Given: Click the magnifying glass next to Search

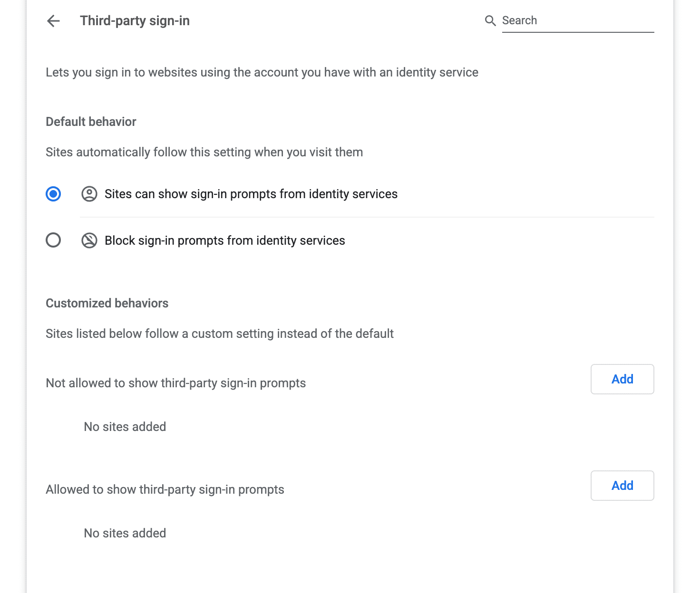Looking at the screenshot, I should (x=490, y=21).
